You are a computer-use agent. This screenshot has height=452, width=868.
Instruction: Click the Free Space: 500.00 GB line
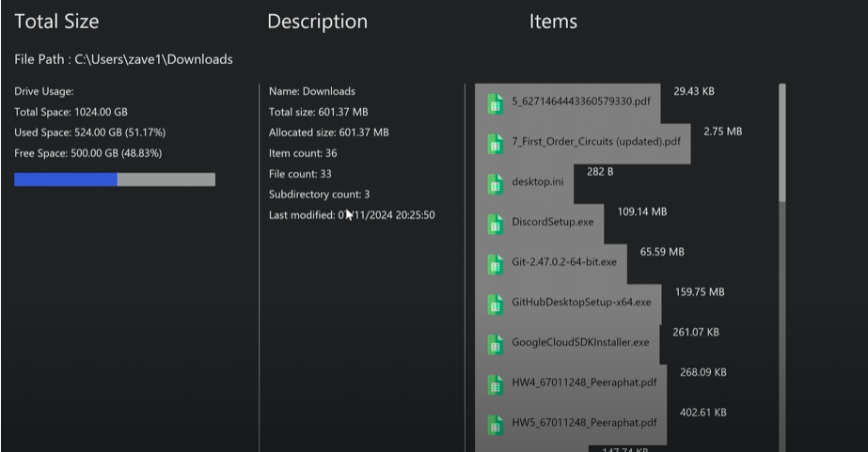88,152
